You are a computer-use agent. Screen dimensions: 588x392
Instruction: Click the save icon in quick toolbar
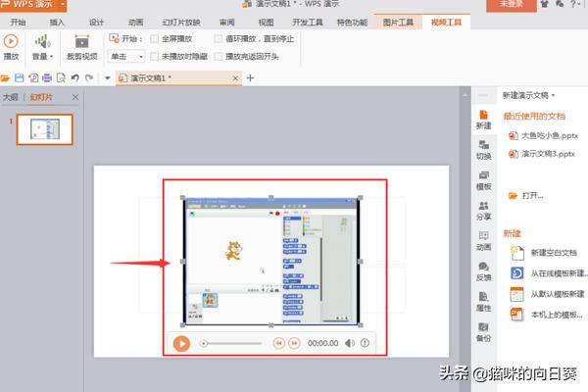pyautogui.click(x=20, y=78)
